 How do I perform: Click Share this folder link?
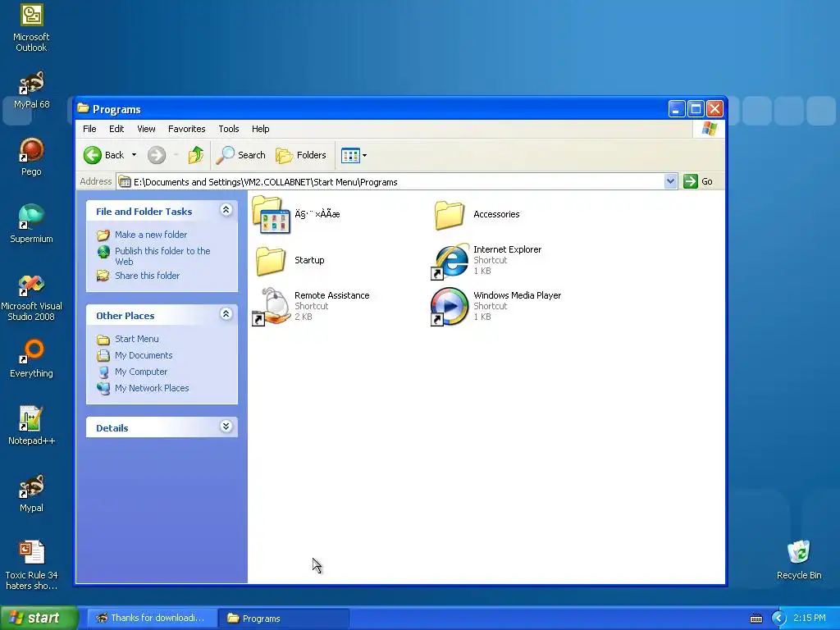click(x=147, y=276)
